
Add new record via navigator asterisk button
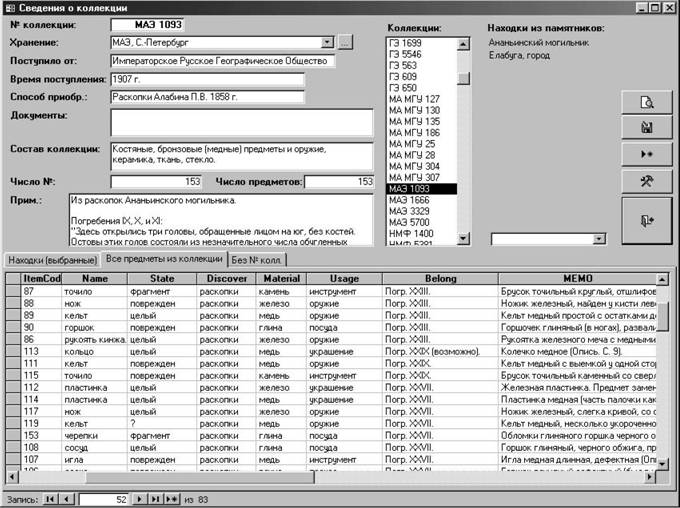click(x=171, y=499)
